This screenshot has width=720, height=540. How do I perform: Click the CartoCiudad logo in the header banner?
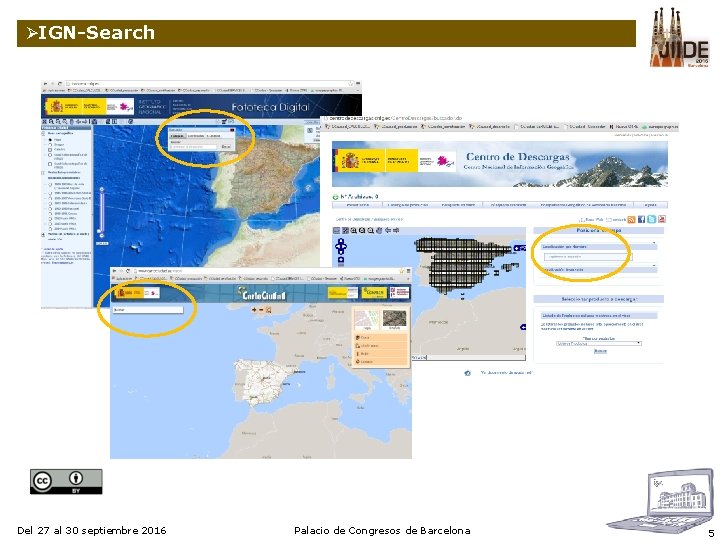pyautogui.click(x=261, y=293)
